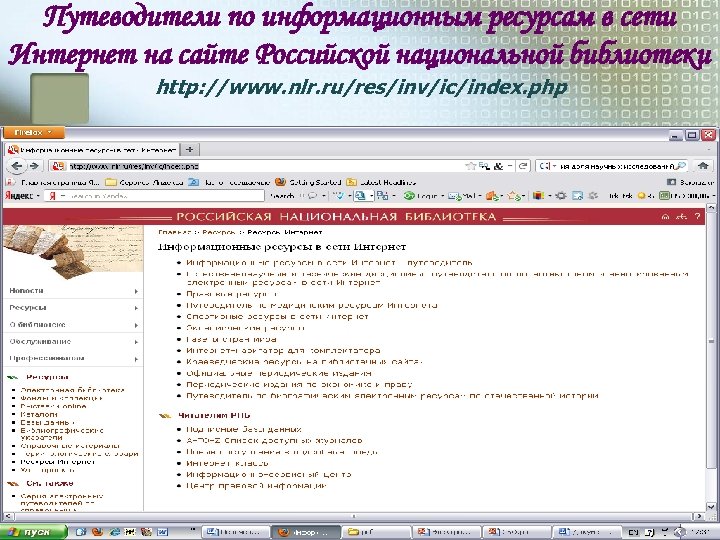Bookmark the page with the star icon
Screen dimensions: 720x540
[470, 166]
